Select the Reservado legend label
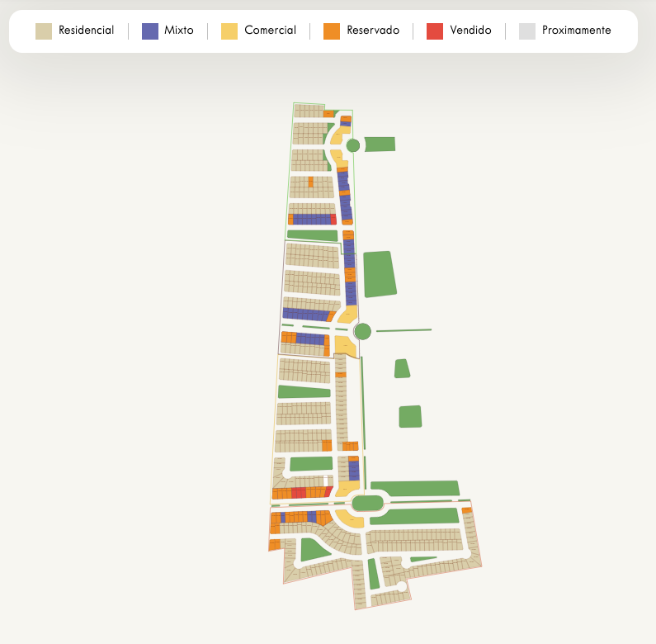 click(373, 31)
